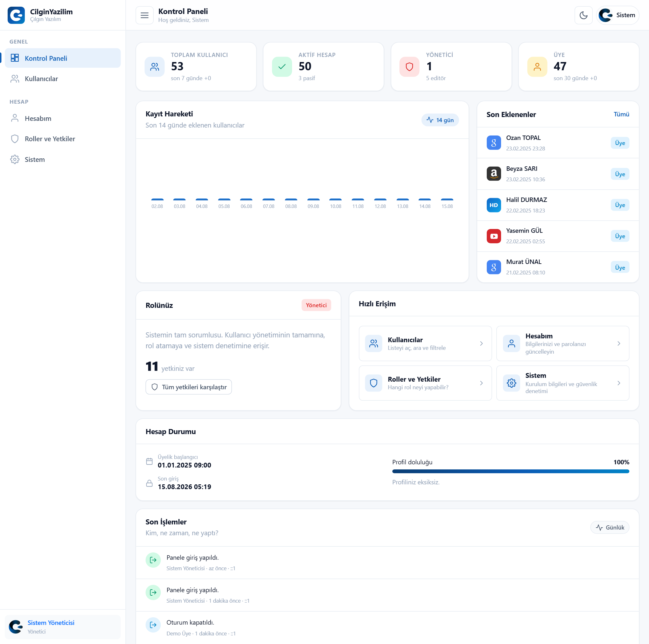Click the Üye badge for Ozan TOPAL

620,143
